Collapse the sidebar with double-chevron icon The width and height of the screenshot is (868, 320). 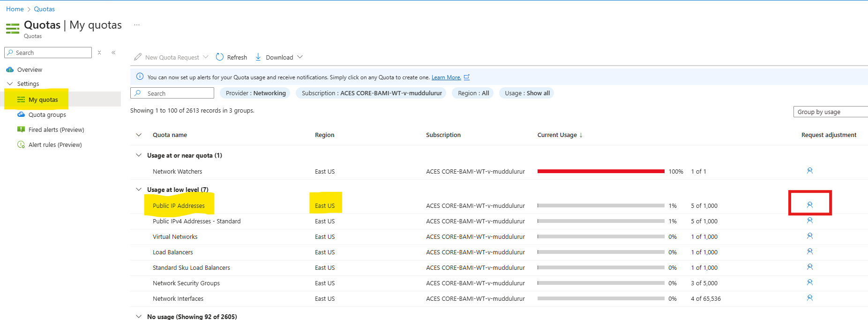pyautogui.click(x=113, y=53)
